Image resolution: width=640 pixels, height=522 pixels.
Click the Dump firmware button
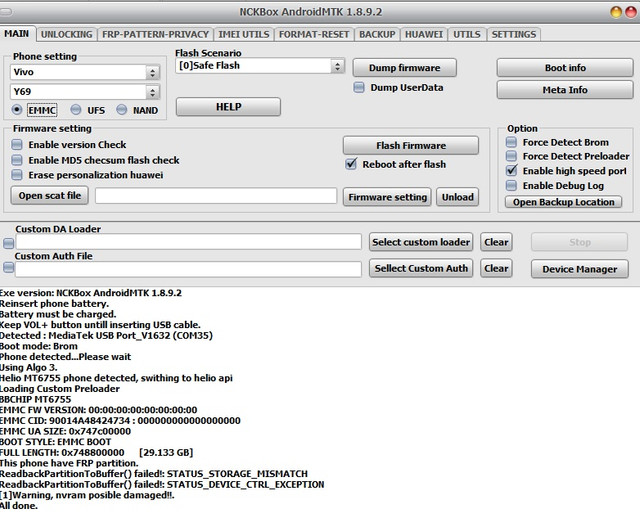[x=404, y=67]
